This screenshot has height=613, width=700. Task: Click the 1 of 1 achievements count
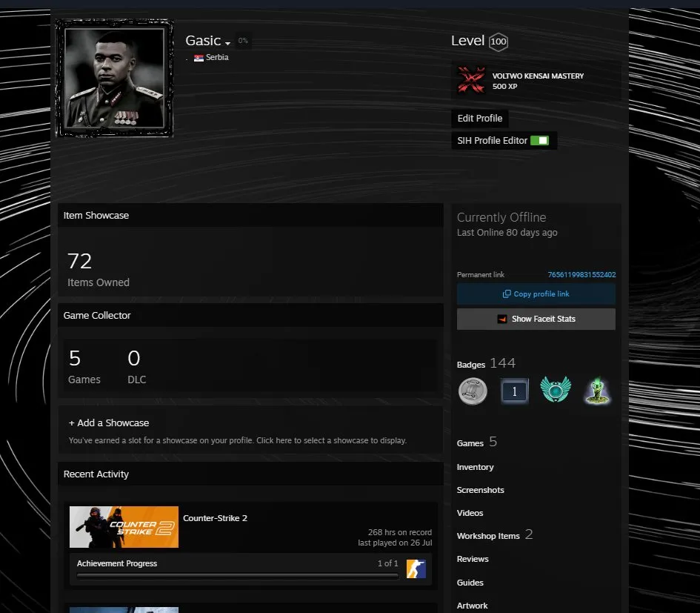click(388, 563)
